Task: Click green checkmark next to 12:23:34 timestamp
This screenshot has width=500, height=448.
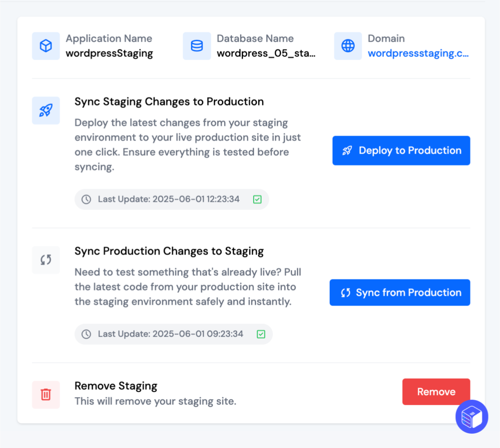Action: point(257,199)
